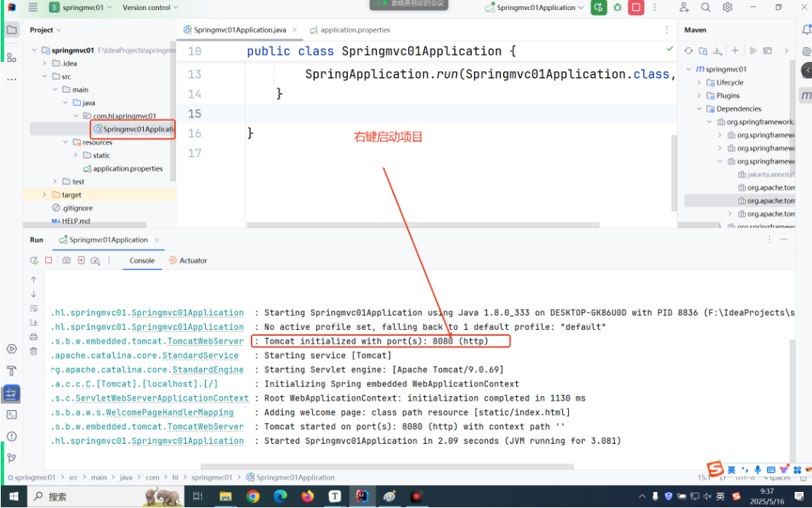The width and height of the screenshot is (812, 508).
Task: Expand the Plugins node in Maven
Action: (x=699, y=96)
